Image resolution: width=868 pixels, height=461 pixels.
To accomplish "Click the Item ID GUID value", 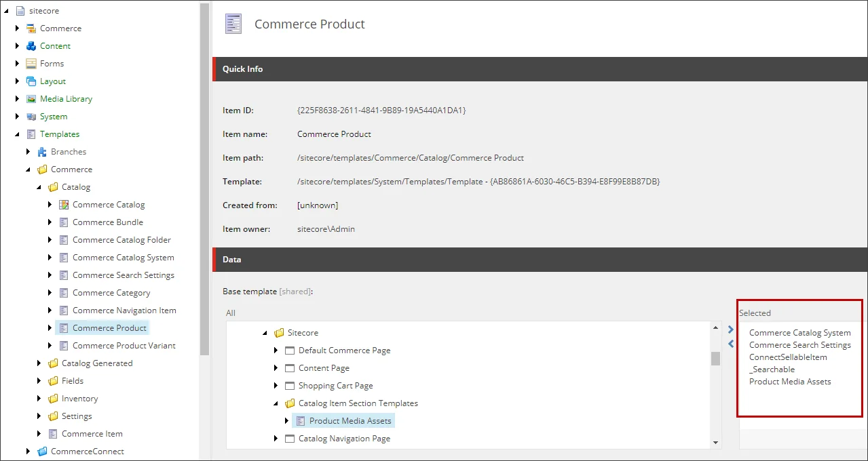I will click(381, 110).
